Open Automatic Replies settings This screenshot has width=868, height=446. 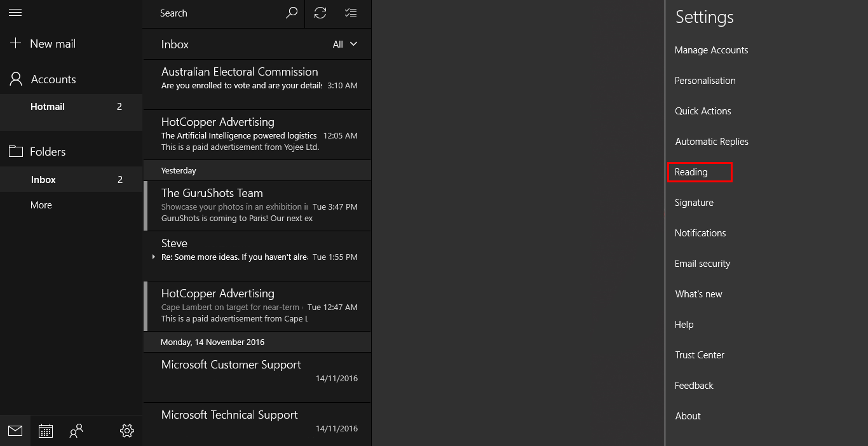coord(712,142)
